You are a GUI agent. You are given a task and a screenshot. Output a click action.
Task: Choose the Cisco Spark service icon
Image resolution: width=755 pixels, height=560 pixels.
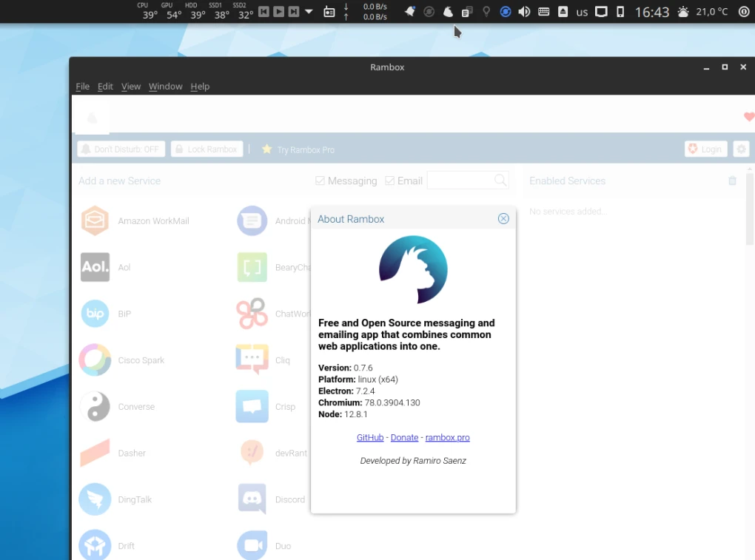coord(95,360)
